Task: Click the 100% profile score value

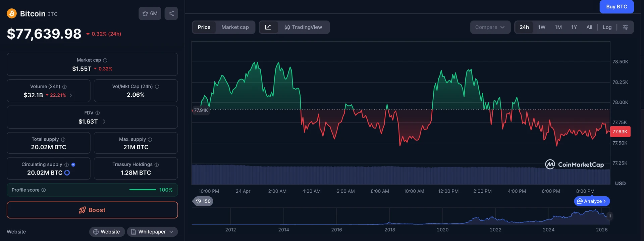Action: (x=166, y=190)
